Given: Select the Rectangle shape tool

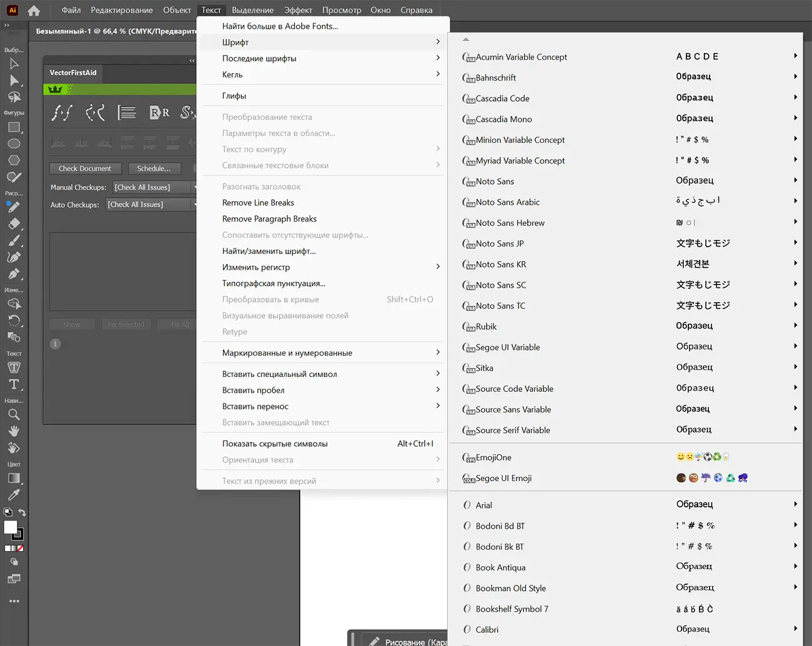Looking at the screenshot, I should (x=14, y=127).
